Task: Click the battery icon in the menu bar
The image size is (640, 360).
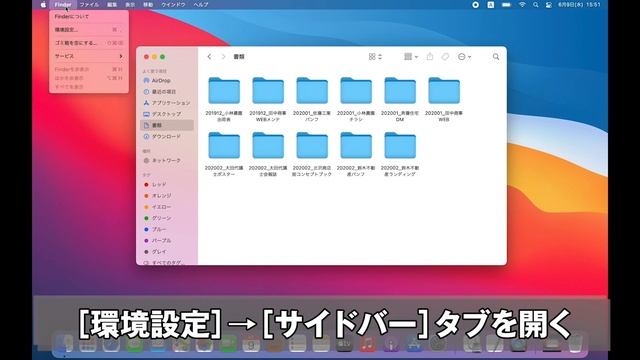Action: tap(507, 4)
